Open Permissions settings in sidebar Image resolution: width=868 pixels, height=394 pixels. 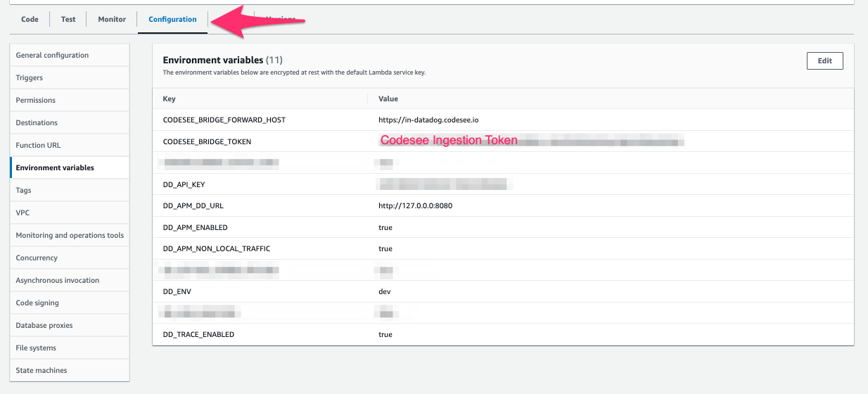click(70, 100)
